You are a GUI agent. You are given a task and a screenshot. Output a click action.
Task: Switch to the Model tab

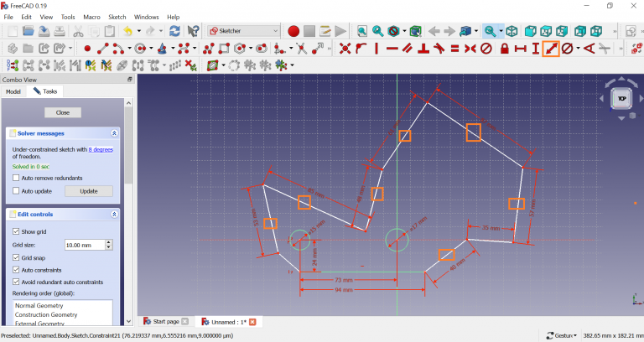point(13,91)
